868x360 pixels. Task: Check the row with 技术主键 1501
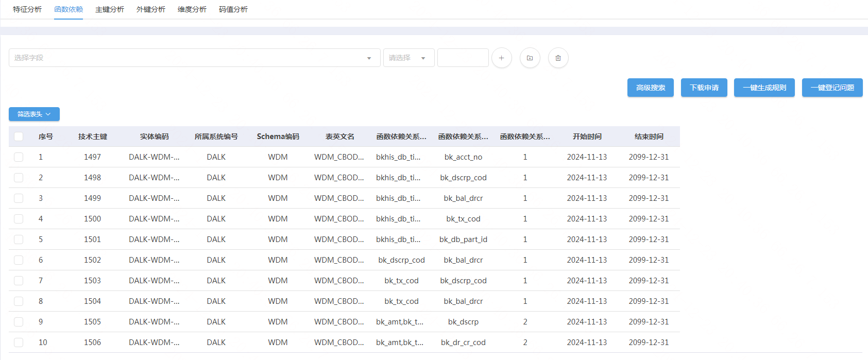19,239
